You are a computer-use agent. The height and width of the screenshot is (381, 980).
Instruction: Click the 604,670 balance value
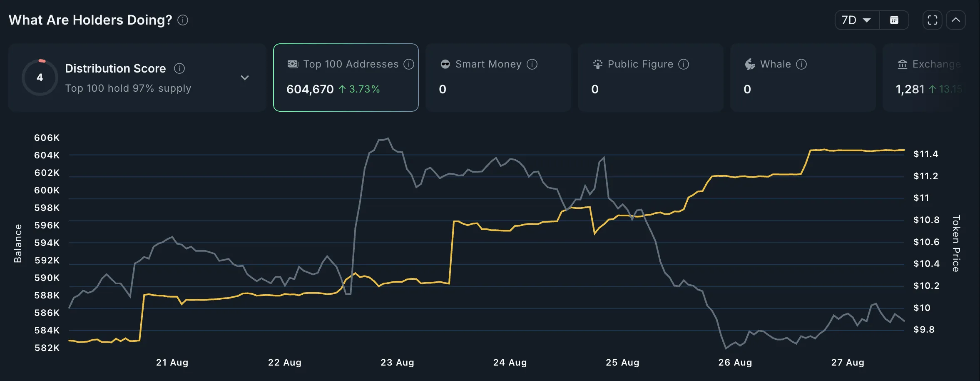click(x=310, y=89)
